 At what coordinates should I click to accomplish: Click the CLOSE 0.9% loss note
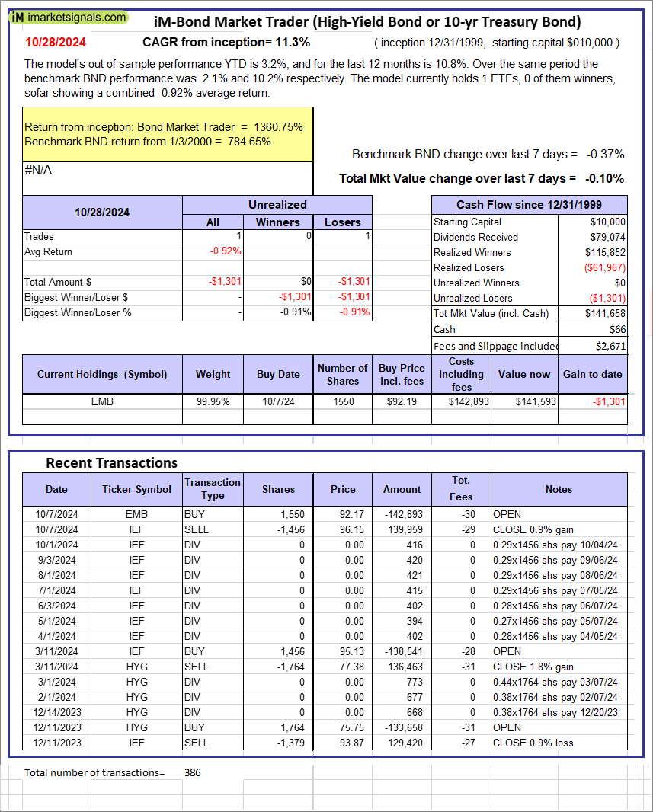533,743
